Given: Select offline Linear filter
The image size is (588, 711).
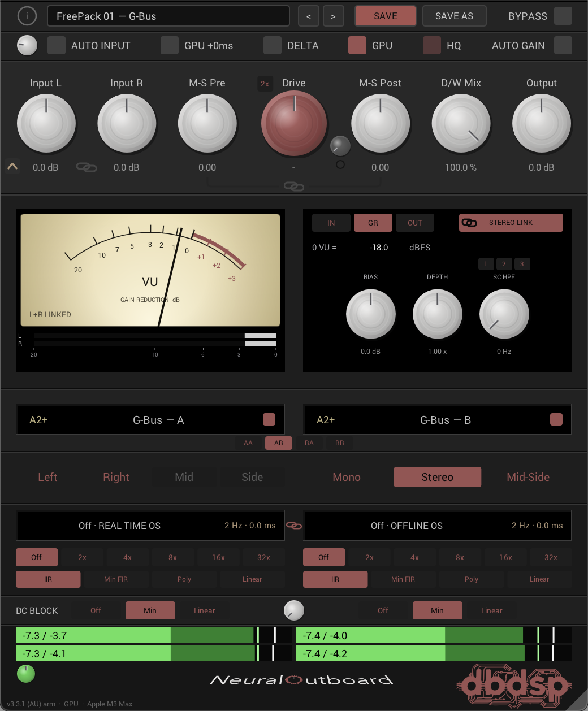Looking at the screenshot, I should point(539,579).
